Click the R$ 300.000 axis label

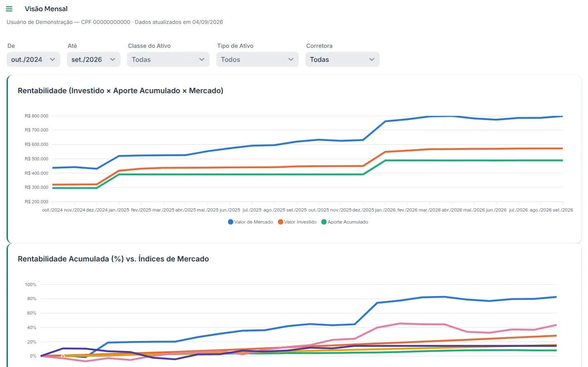(x=36, y=187)
